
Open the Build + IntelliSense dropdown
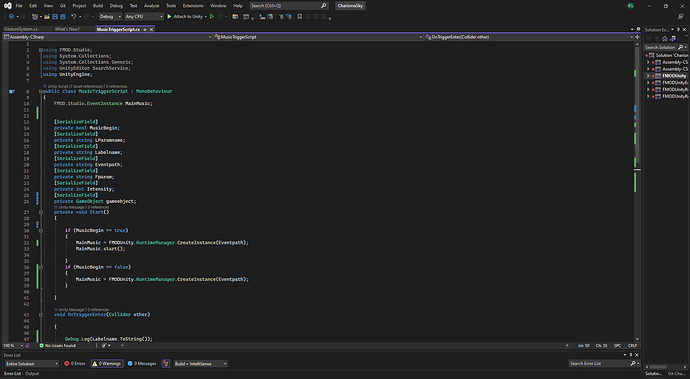coord(201,364)
